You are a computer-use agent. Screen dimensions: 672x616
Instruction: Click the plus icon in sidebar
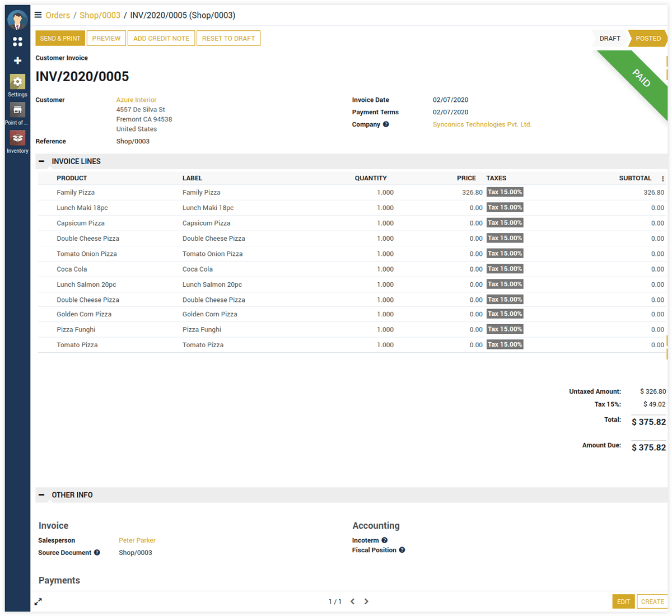17,60
